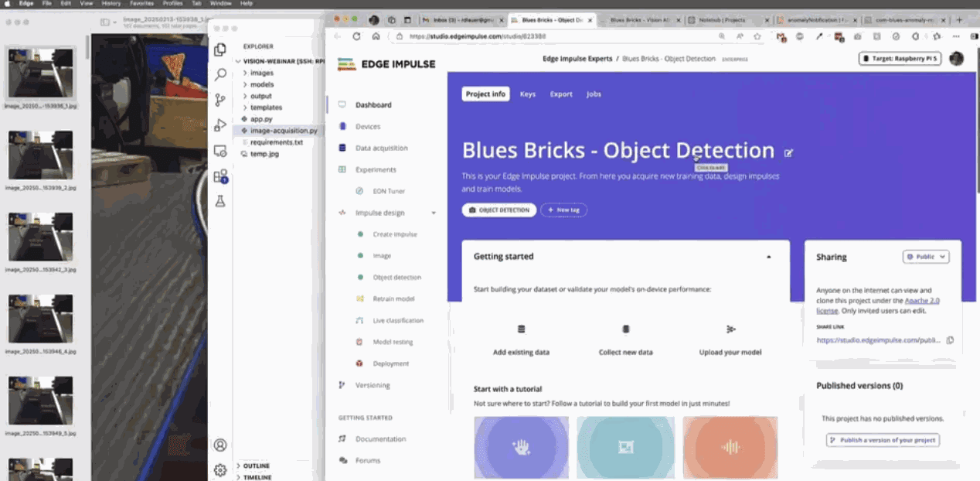980x481 pixels.
Task: Open Versioning in the sidebar
Action: (373, 385)
